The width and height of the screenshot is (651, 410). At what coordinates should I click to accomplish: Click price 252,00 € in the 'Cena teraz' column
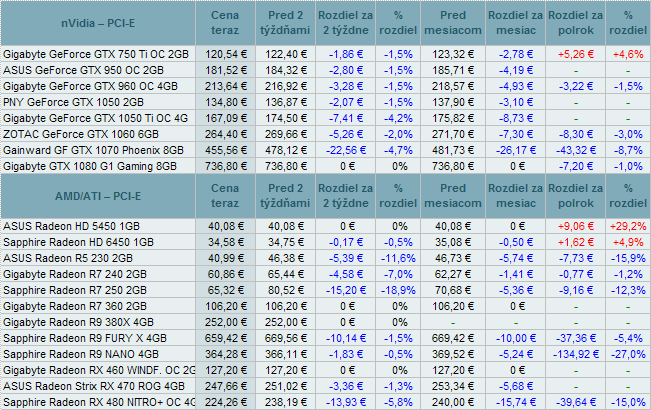coord(225,322)
